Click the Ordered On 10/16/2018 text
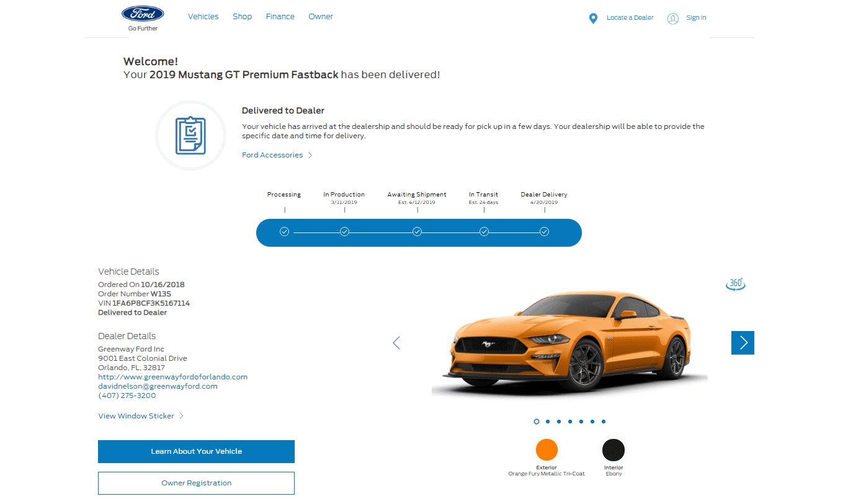Screen dimensions: 848x504 [141, 285]
